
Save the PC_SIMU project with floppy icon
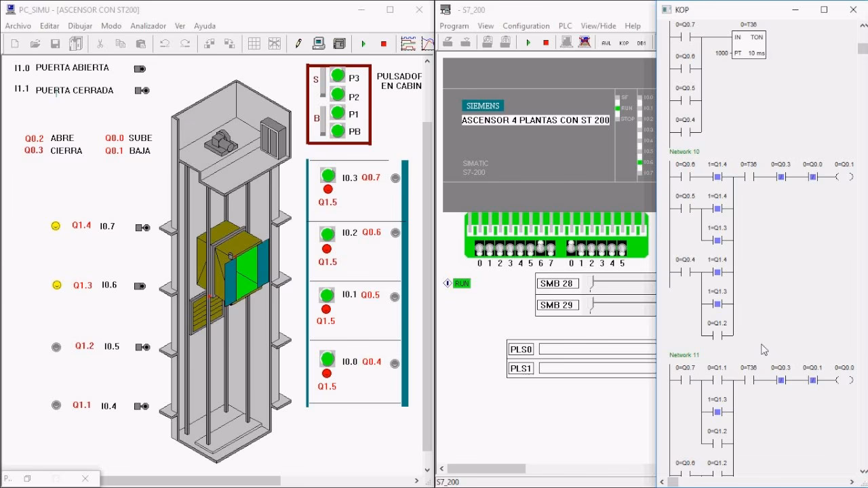click(56, 44)
